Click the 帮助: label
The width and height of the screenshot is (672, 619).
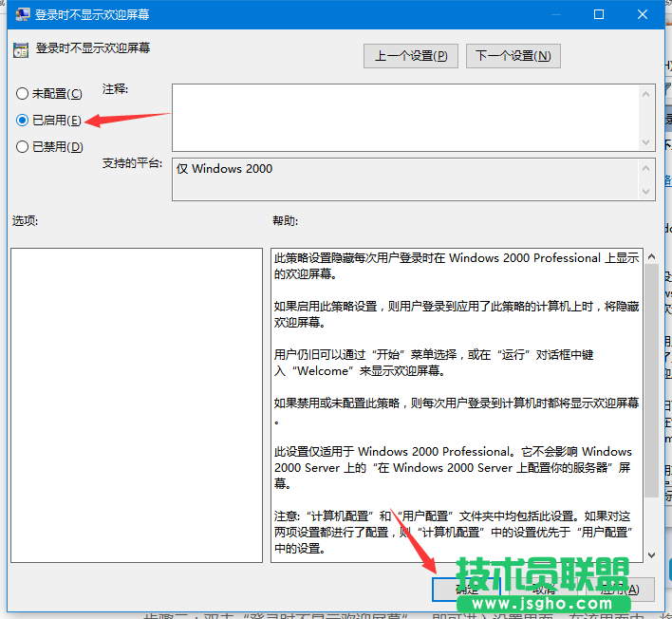coord(285,221)
